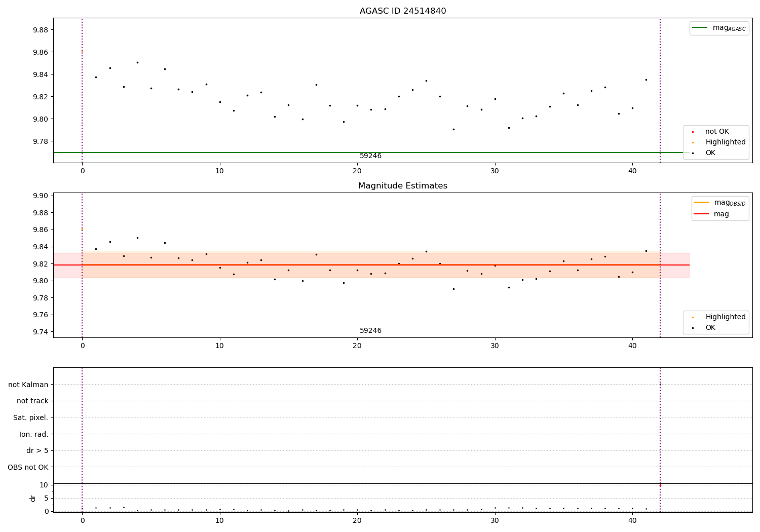760x532 pixels.
Task: Click the "20" x-tick below the top plot
Action: pos(357,171)
